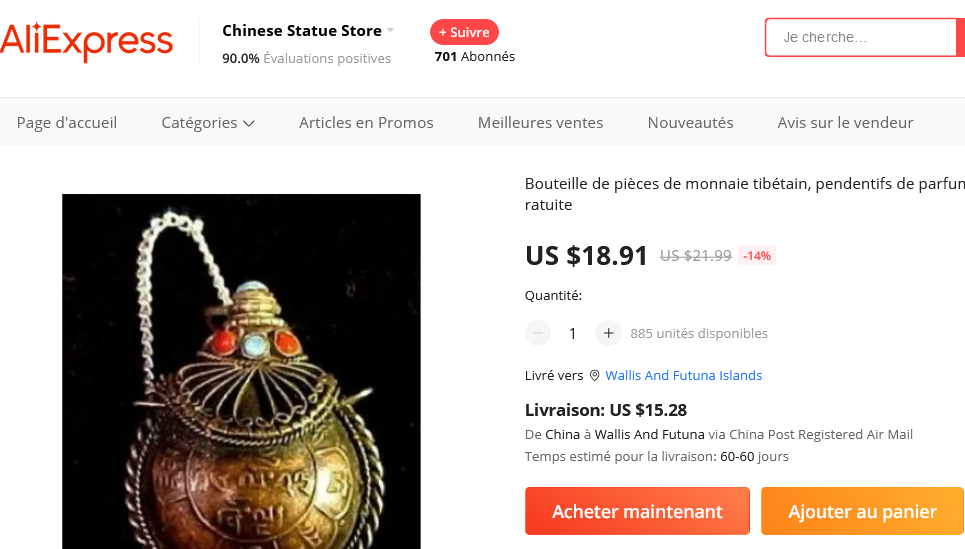Add item with Ajouter au panier
This screenshot has width=965, height=549.
tap(862, 511)
